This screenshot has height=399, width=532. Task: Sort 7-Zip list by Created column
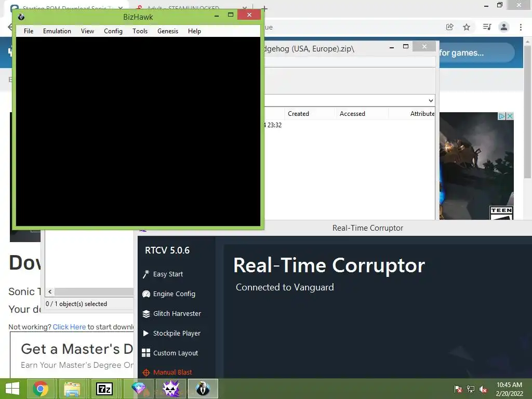click(298, 114)
